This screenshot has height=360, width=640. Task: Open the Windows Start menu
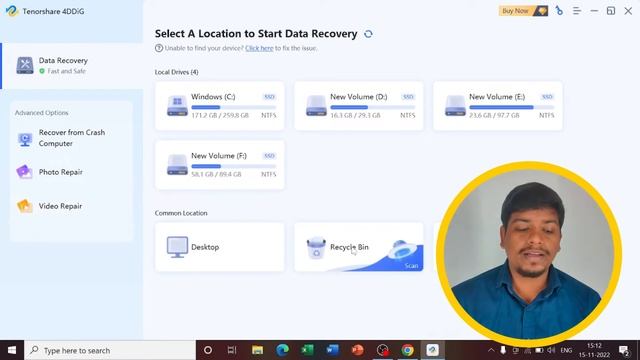[12, 350]
